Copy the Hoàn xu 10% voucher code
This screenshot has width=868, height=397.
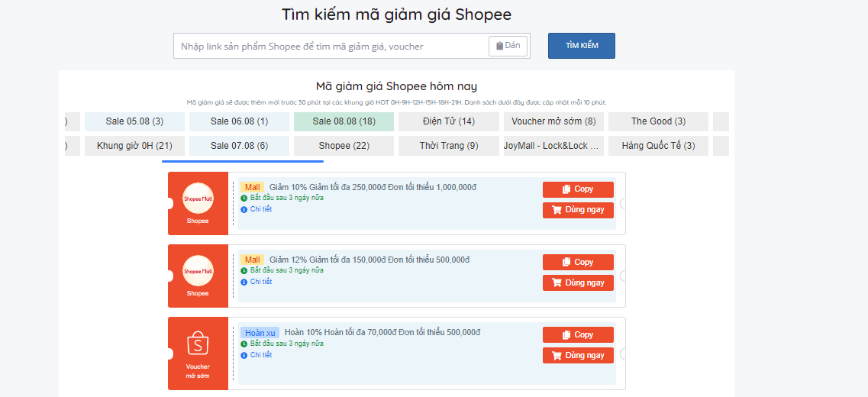pyautogui.click(x=578, y=335)
